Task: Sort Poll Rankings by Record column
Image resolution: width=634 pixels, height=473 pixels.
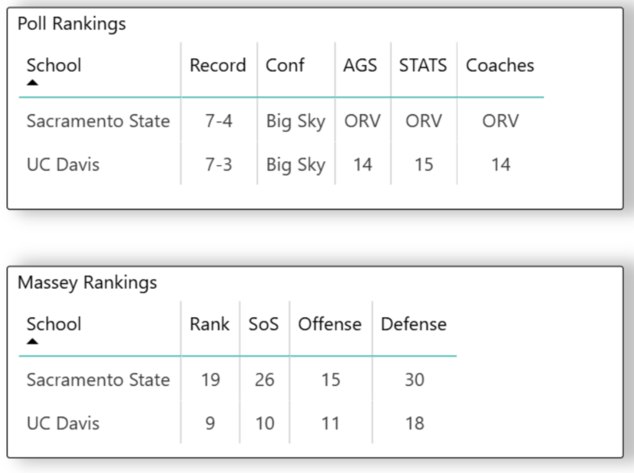Action: coord(218,66)
